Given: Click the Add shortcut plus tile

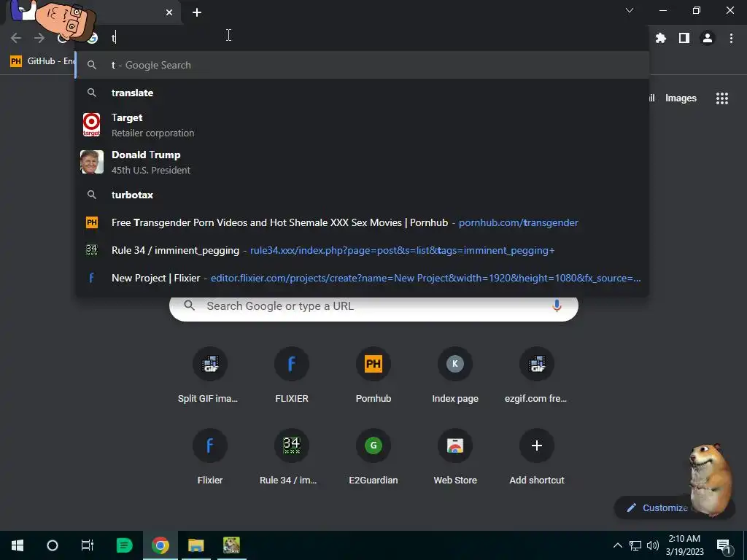Looking at the screenshot, I should tap(536, 458).
